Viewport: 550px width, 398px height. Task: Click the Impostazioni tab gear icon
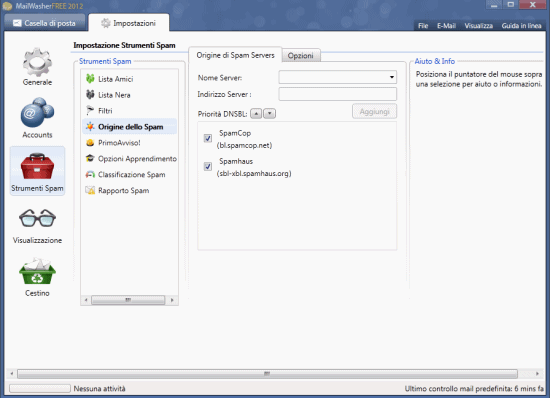(106, 23)
